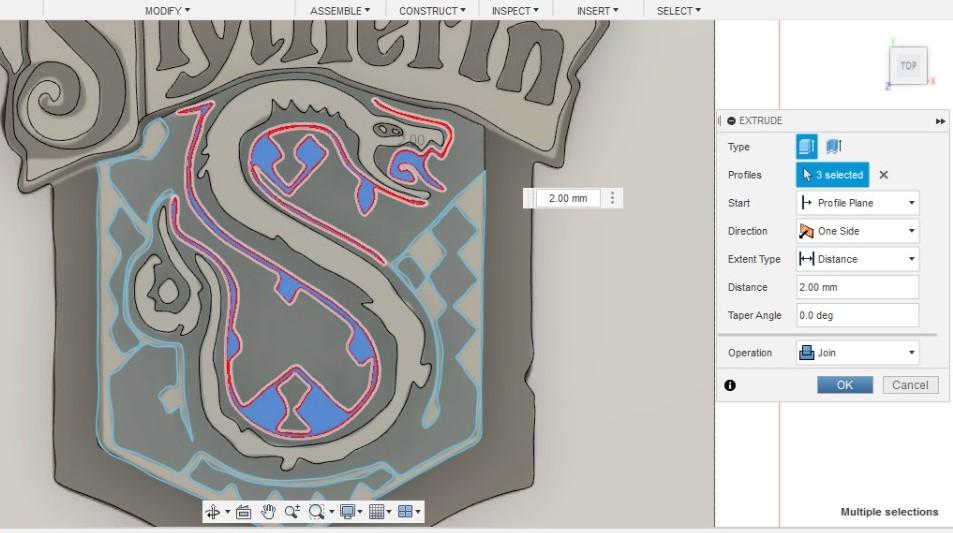Open the Operation 'Join' dropdown
The image size is (953, 533).
click(858, 352)
